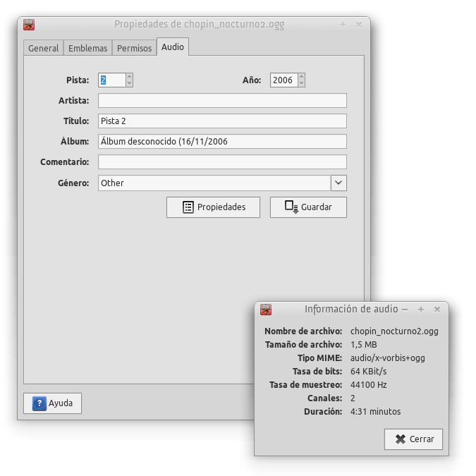Open the Permisos tab
Viewport: 476px width, 476px height.
click(134, 48)
